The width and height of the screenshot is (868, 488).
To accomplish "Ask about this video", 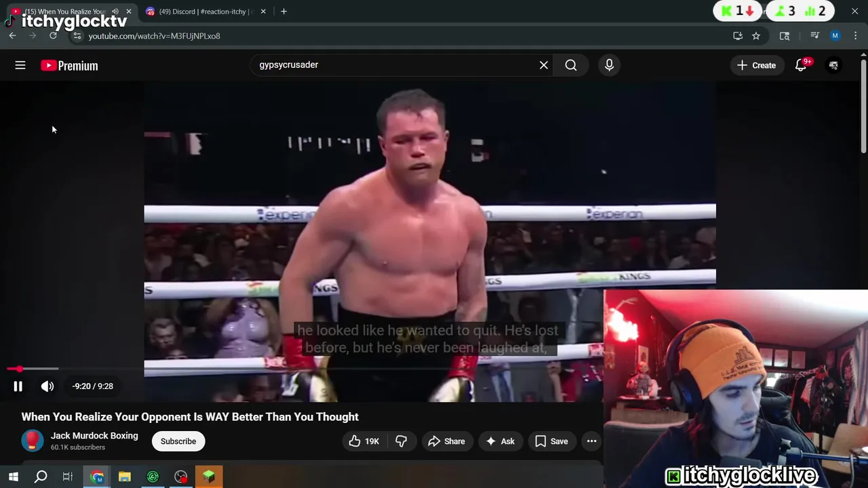I will click(x=500, y=441).
